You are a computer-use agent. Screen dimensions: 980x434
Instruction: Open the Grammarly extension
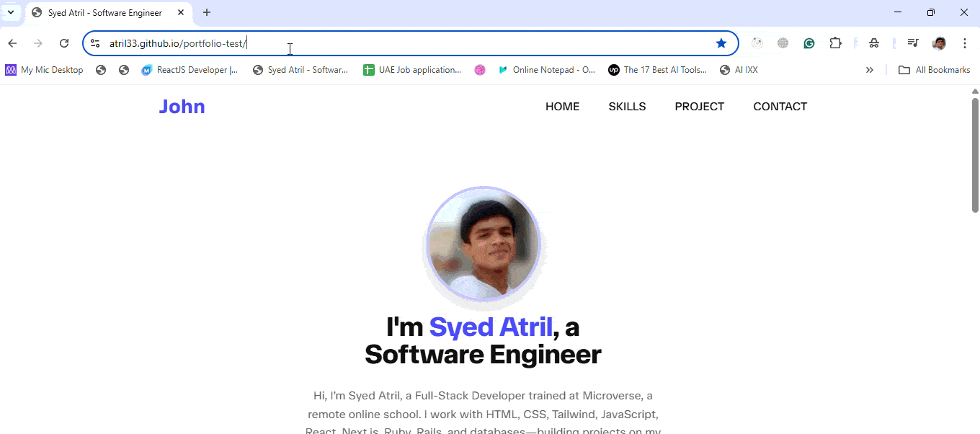[809, 43]
